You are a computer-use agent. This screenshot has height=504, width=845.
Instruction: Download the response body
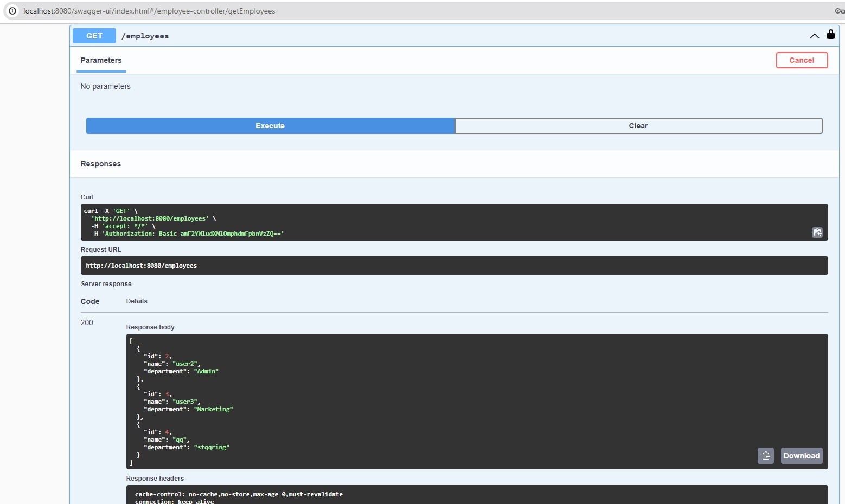[802, 456]
